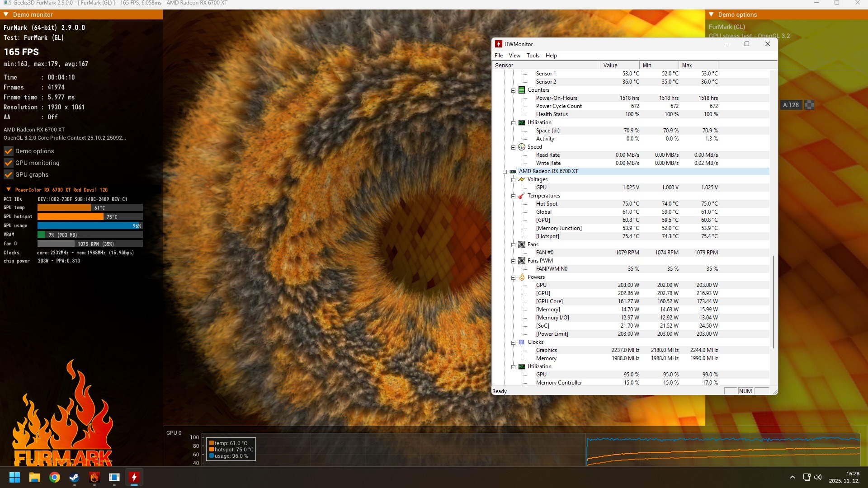Click the FurMark flame taskbar icon

point(94,477)
